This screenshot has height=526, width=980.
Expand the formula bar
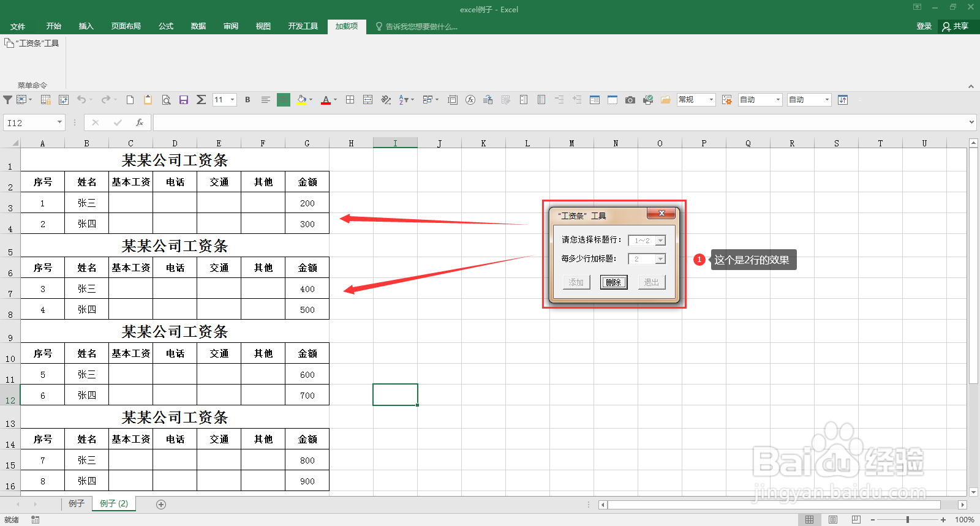pos(971,122)
